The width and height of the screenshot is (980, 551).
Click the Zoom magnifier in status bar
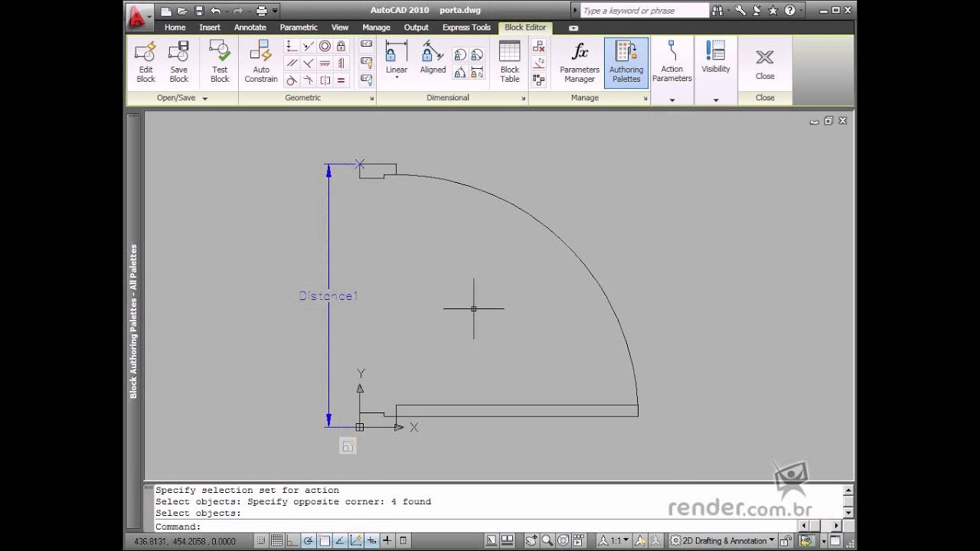pos(547,540)
